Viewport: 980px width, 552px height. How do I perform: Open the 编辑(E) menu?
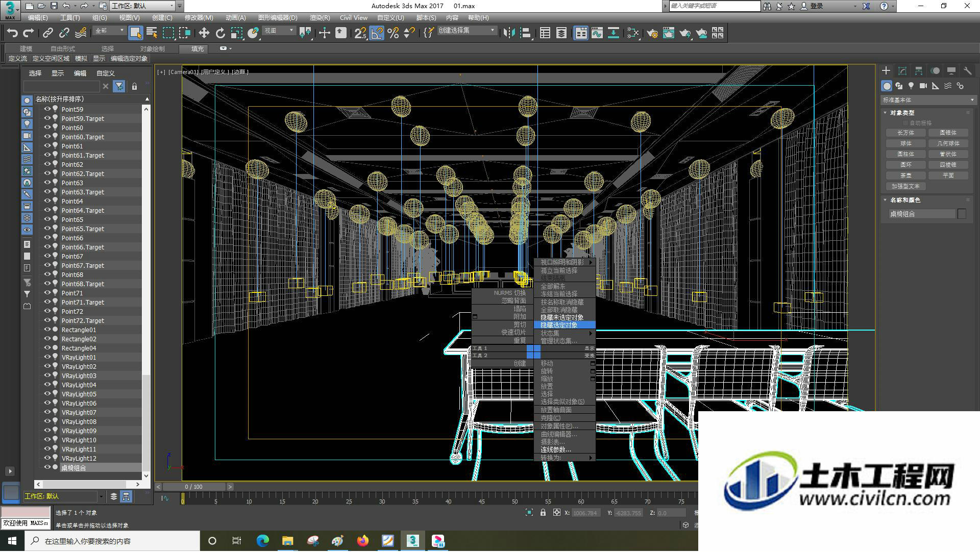pyautogui.click(x=38, y=17)
